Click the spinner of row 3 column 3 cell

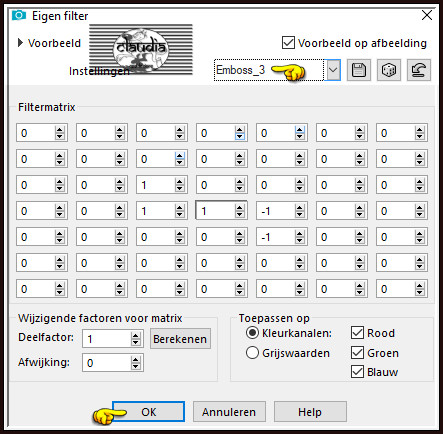[x=180, y=185]
